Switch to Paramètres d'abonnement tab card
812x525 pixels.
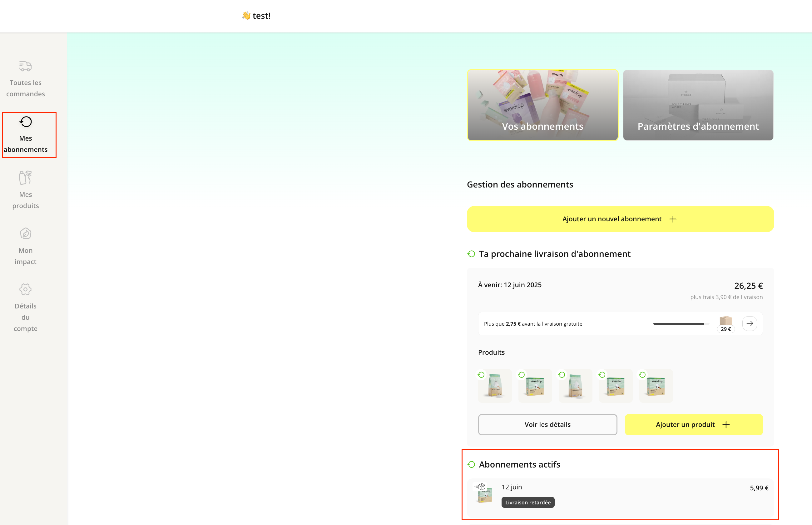698,105
